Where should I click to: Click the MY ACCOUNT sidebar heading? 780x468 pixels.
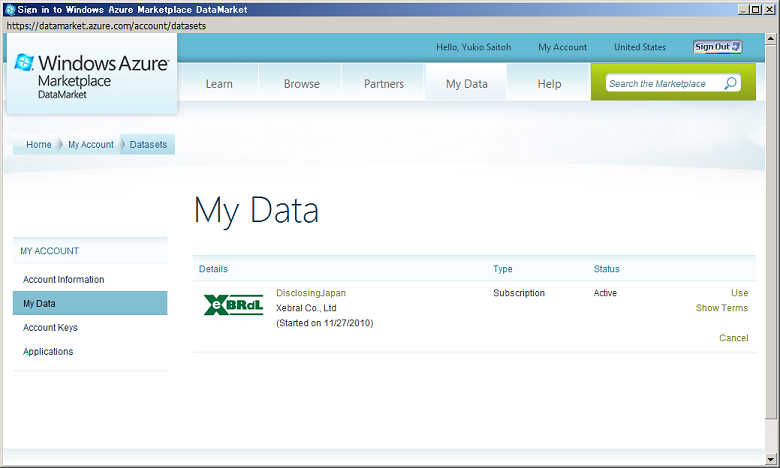click(x=49, y=251)
